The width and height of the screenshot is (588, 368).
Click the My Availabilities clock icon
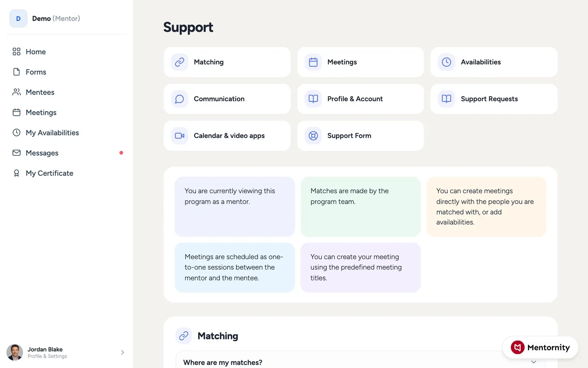[x=17, y=132]
